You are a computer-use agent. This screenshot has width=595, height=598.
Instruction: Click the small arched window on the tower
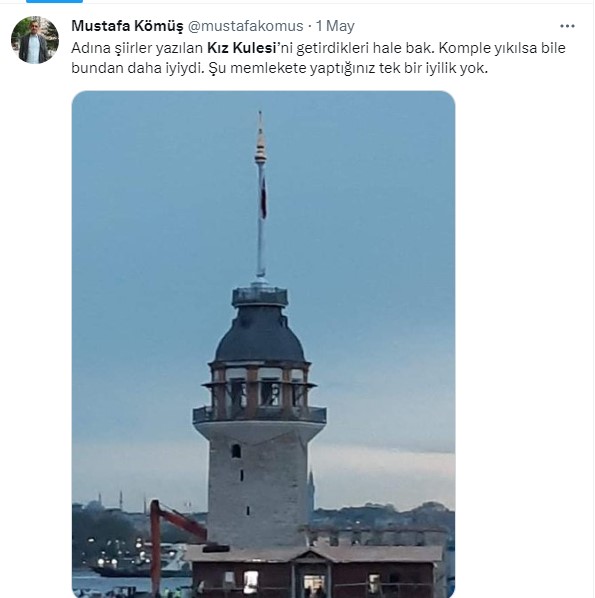coord(236,451)
